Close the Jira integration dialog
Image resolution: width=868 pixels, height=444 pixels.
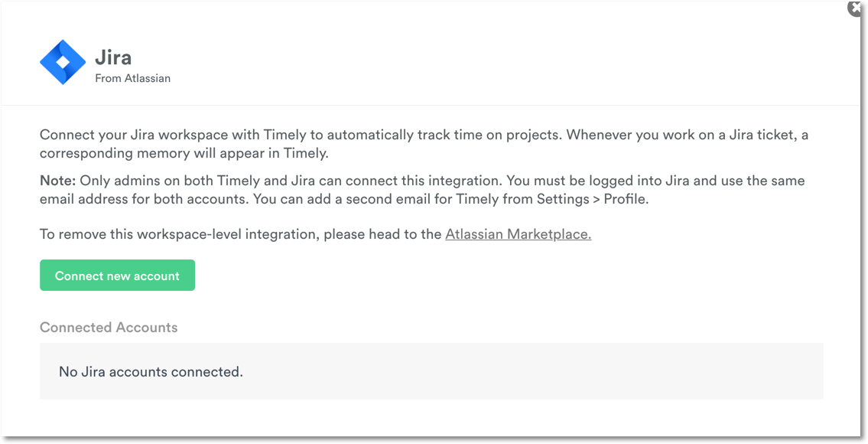coord(857,7)
